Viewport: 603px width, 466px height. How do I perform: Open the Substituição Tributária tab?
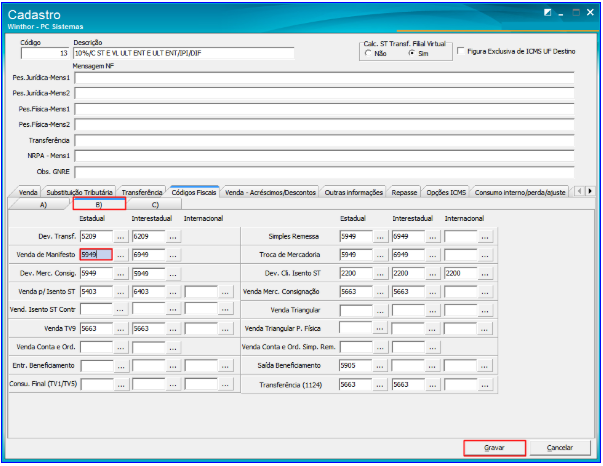coord(79,192)
